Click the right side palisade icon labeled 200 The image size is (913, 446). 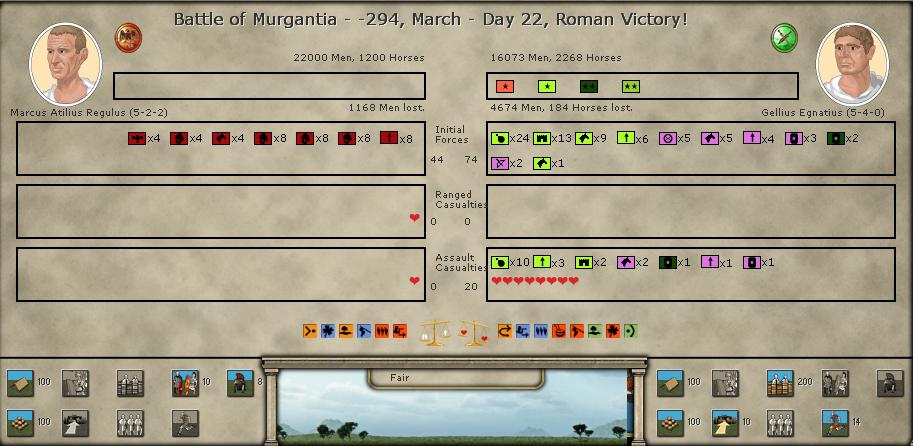click(780, 383)
